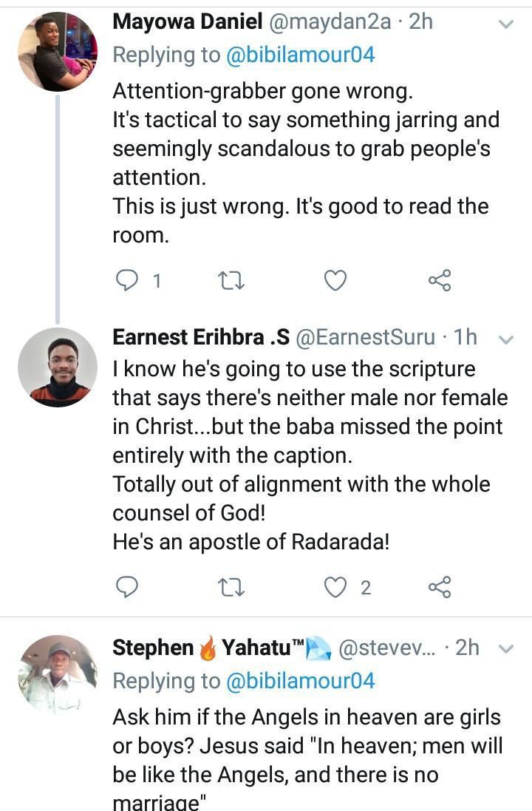Viewport: 532px width, 811px height.
Task: Open Mayowa Daniel's profile by name
Action: coord(187,23)
